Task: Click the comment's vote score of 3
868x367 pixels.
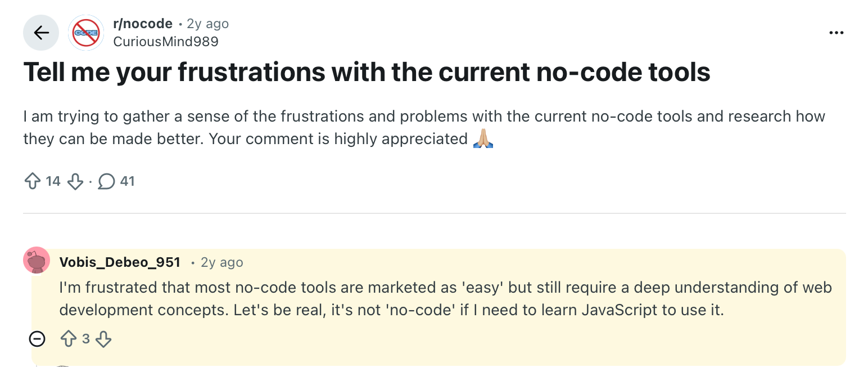Action: tap(86, 339)
